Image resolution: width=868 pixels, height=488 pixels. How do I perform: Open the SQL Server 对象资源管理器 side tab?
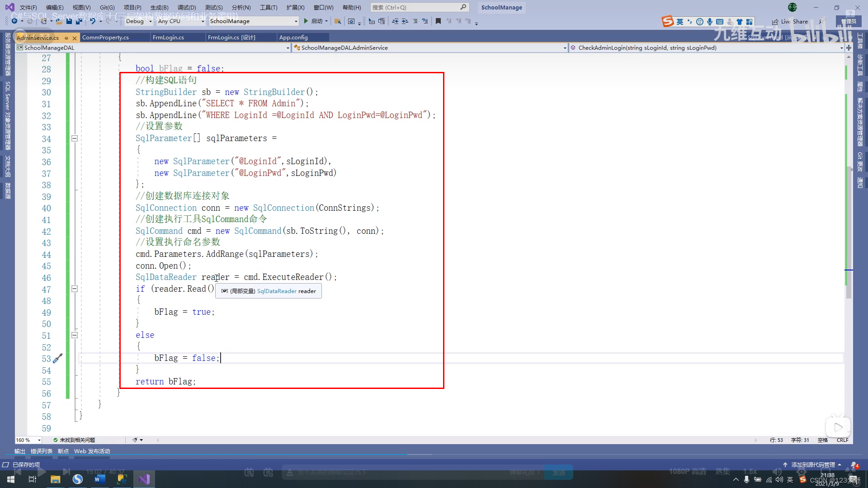(x=7, y=116)
